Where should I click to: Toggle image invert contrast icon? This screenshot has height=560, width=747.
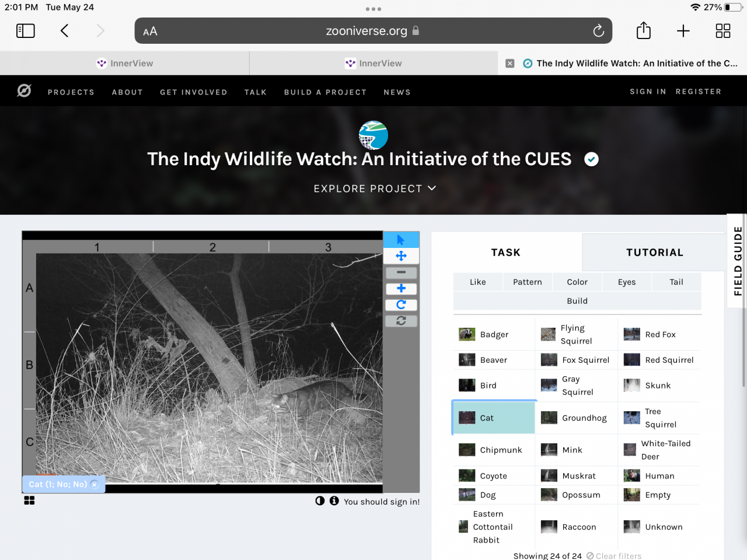point(320,501)
